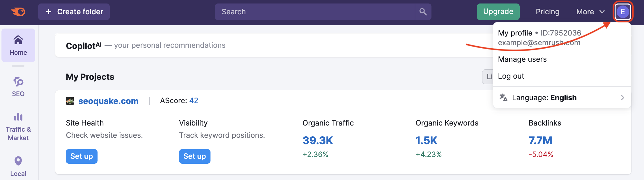The height and width of the screenshot is (180, 644).
Task: Click the seoquake.com project favicon
Action: (x=70, y=101)
